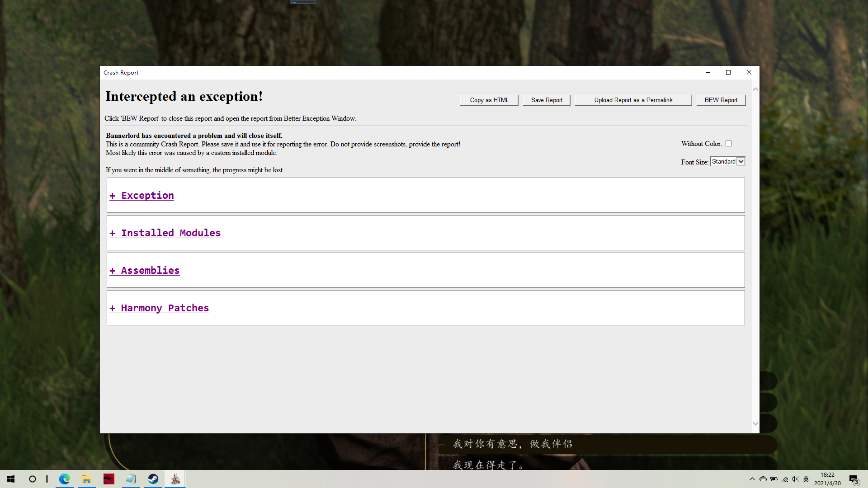Open Cortana search circle in taskbar
Screen dimensions: 868x488
coord(32,479)
